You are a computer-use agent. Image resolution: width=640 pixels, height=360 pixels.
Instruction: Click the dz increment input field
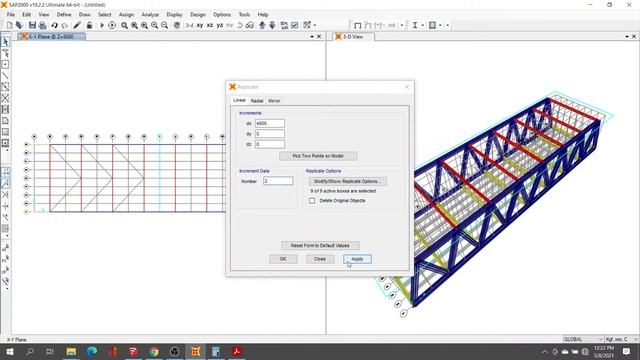(x=270, y=144)
